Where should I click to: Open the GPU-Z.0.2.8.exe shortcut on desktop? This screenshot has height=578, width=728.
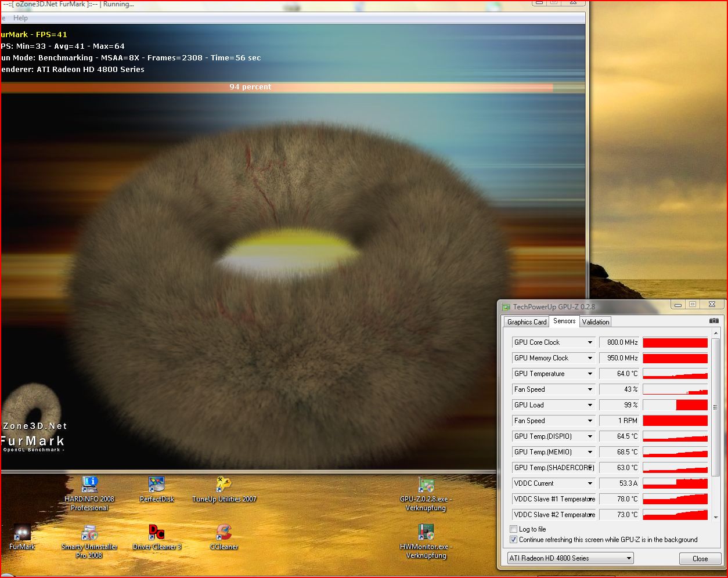(x=426, y=494)
